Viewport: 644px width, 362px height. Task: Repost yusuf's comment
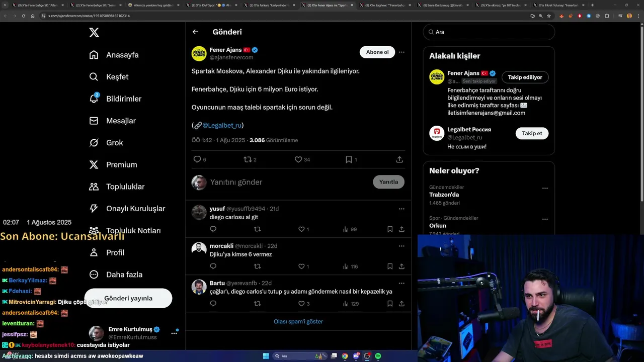tap(258, 229)
